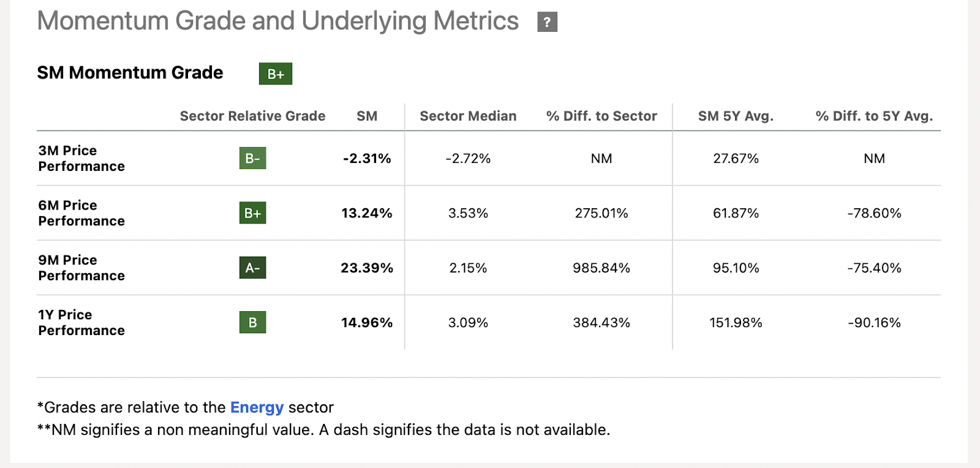Open the Energy sector link
The image size is (980, 468).
257,407
